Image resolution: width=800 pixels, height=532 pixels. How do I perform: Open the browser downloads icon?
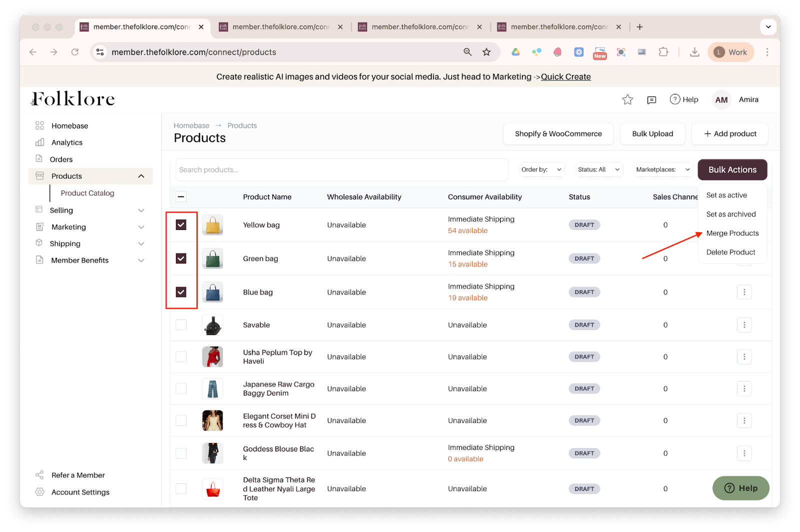pyautogui.click(x=694, y=52)
